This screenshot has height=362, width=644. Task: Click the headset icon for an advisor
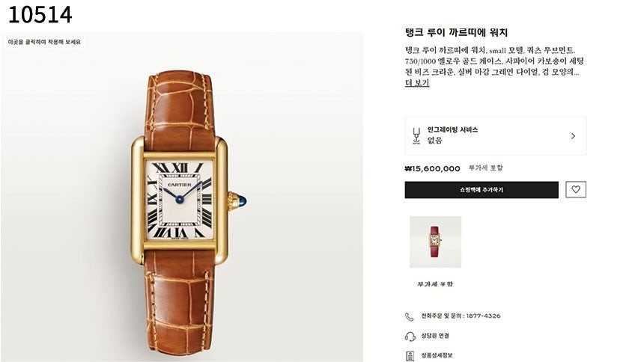pyautogui.click(x=410, y=336)
